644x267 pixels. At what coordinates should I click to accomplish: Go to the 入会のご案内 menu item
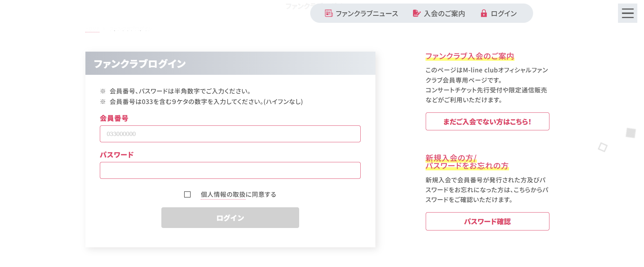tap(444, 14)
